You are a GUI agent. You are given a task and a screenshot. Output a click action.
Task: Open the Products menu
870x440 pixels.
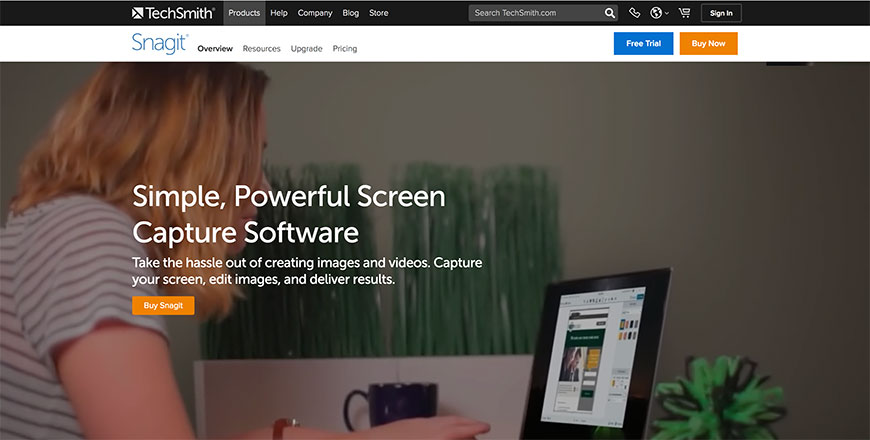243,13
